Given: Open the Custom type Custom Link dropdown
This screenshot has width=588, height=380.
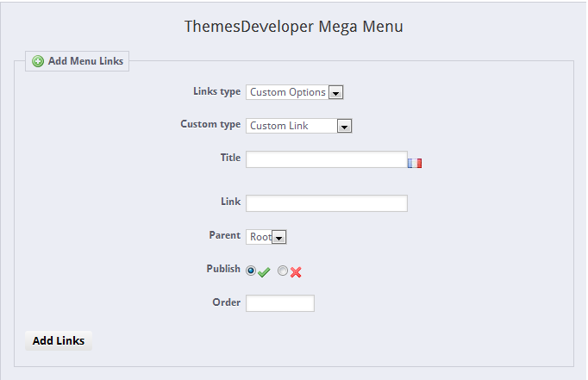Looking at the screenshot, I should [299, 126].
